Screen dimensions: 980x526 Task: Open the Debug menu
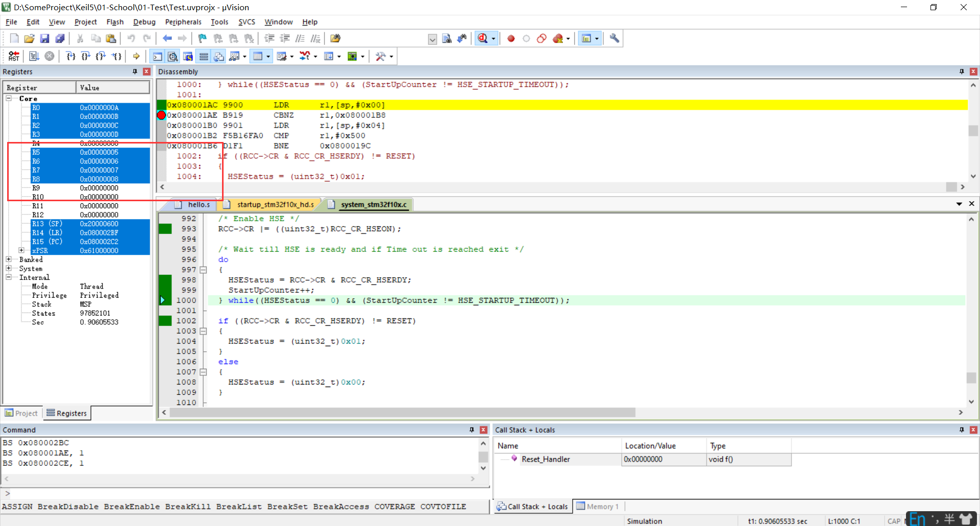144,22
